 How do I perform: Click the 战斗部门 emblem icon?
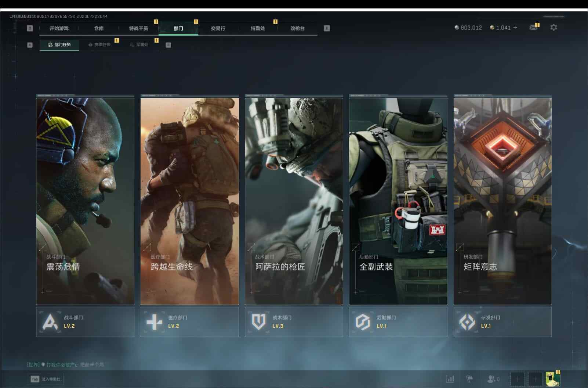(50, 322)
